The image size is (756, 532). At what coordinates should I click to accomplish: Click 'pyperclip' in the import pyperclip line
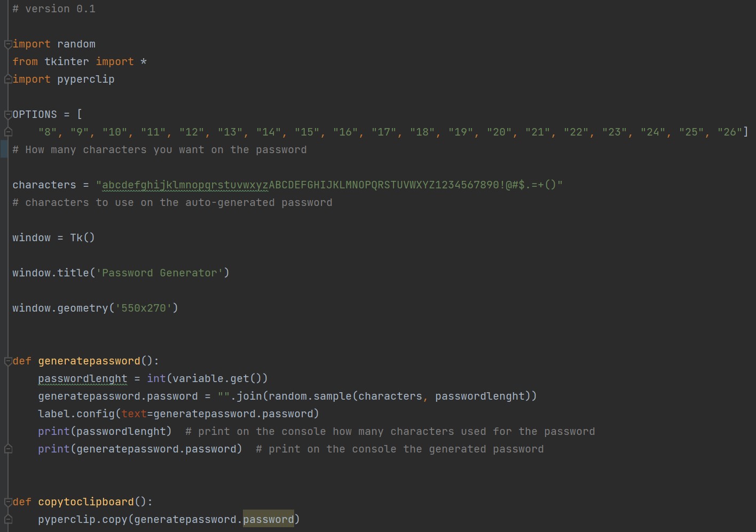click(x=86, y=80)
